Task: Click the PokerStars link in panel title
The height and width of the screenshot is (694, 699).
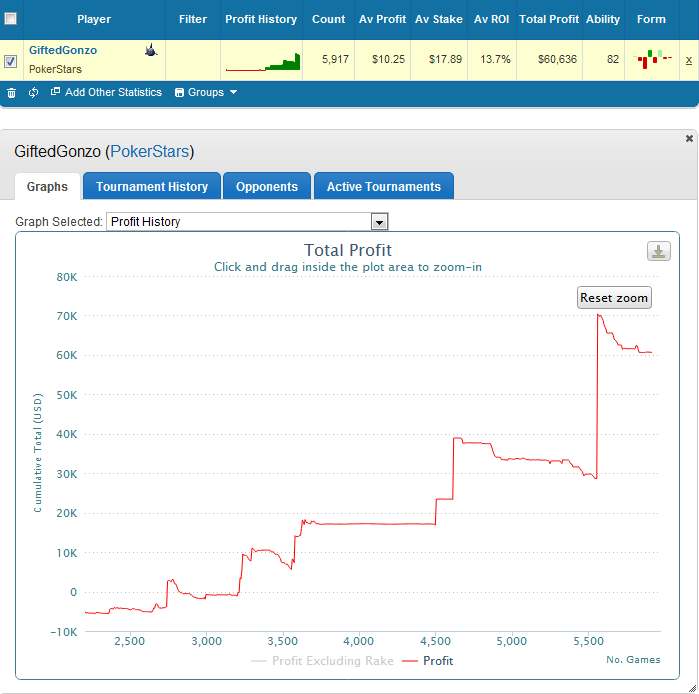Action: [150, 152]
